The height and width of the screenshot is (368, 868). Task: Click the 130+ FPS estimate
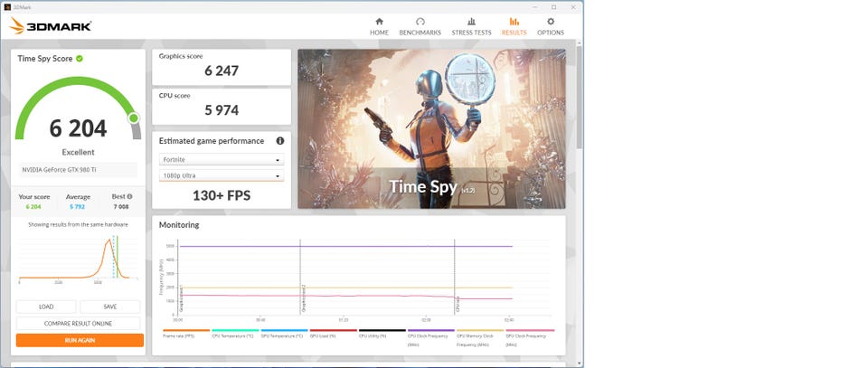click(x=222, y=195)
